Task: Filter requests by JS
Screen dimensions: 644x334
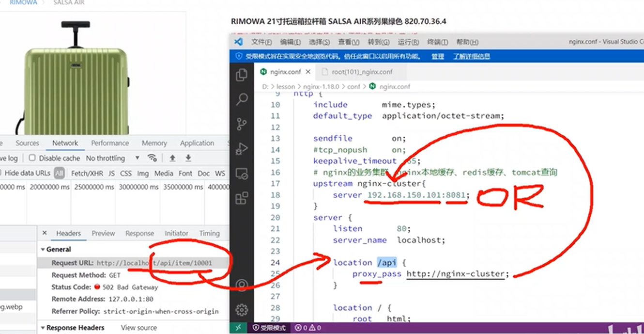Action: tap(111, 173)
